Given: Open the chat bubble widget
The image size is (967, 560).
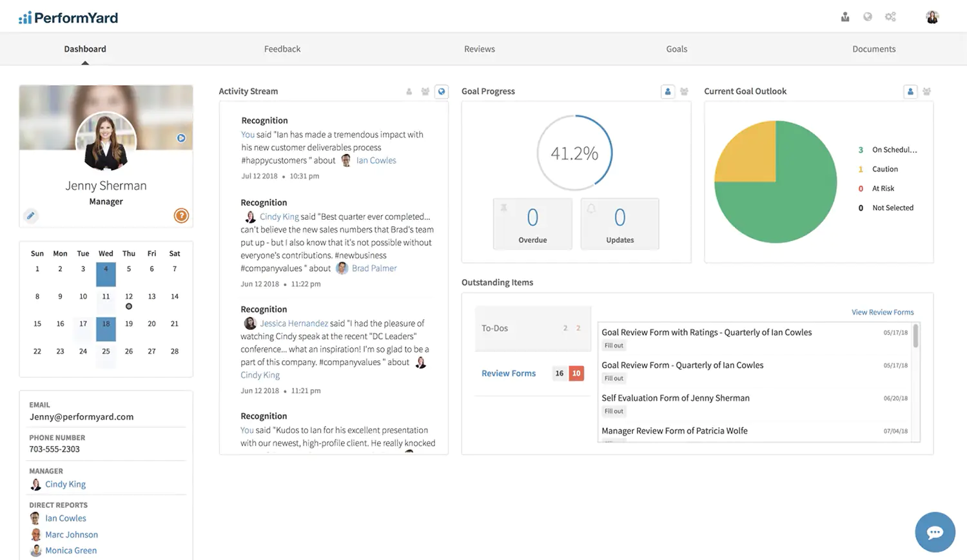Looking at the screenshot, I should pyautogui.click(x=935, y=532).
